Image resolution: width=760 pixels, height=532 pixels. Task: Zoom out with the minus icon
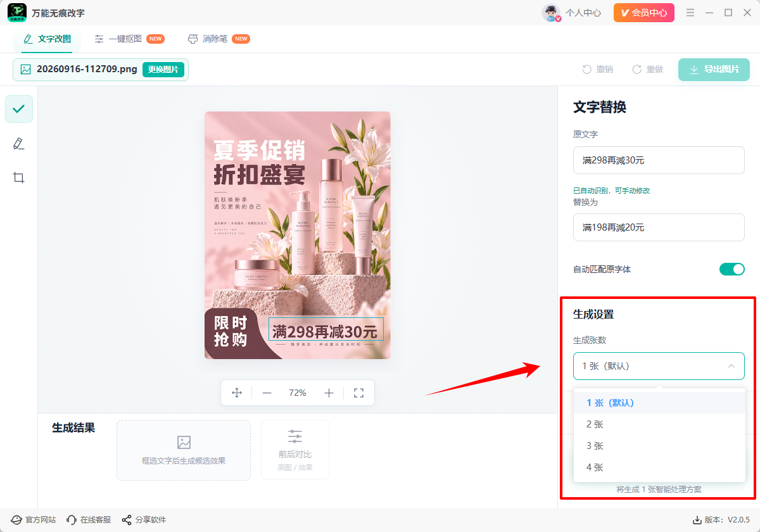click(x=267, y=393)
